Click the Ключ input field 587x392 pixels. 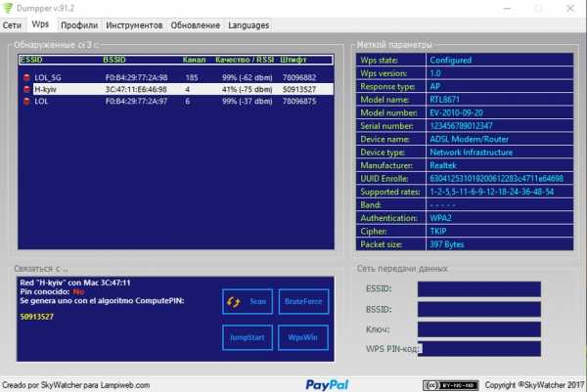[x=479, y=329]
